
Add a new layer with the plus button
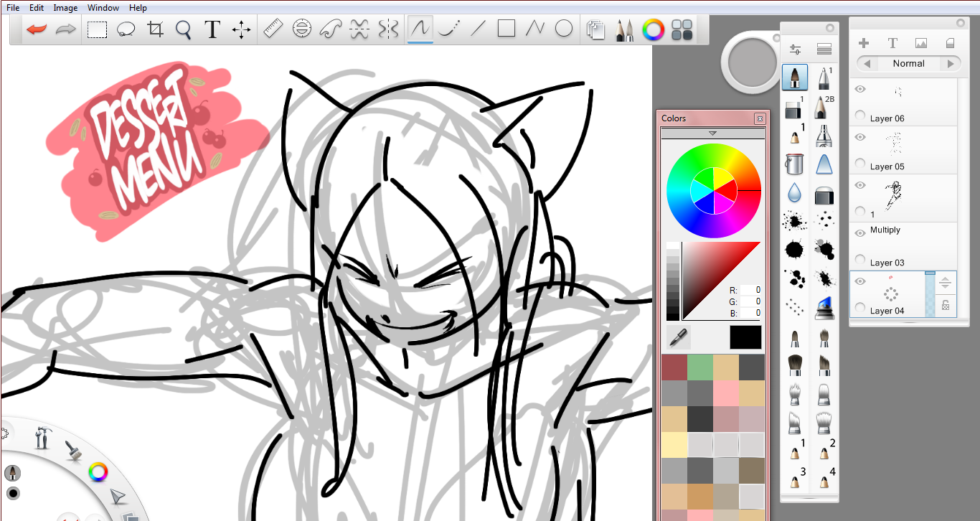pyautogui.click(x=864, y=43)
